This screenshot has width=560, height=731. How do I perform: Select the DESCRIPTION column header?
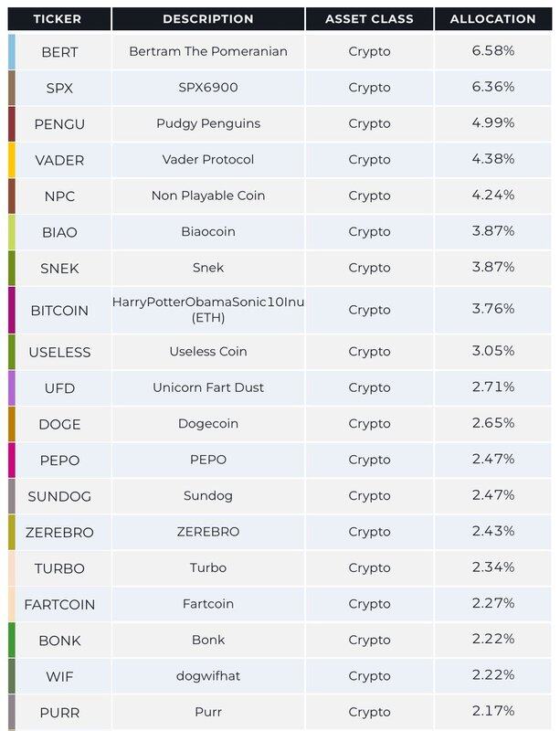[208, 19]
